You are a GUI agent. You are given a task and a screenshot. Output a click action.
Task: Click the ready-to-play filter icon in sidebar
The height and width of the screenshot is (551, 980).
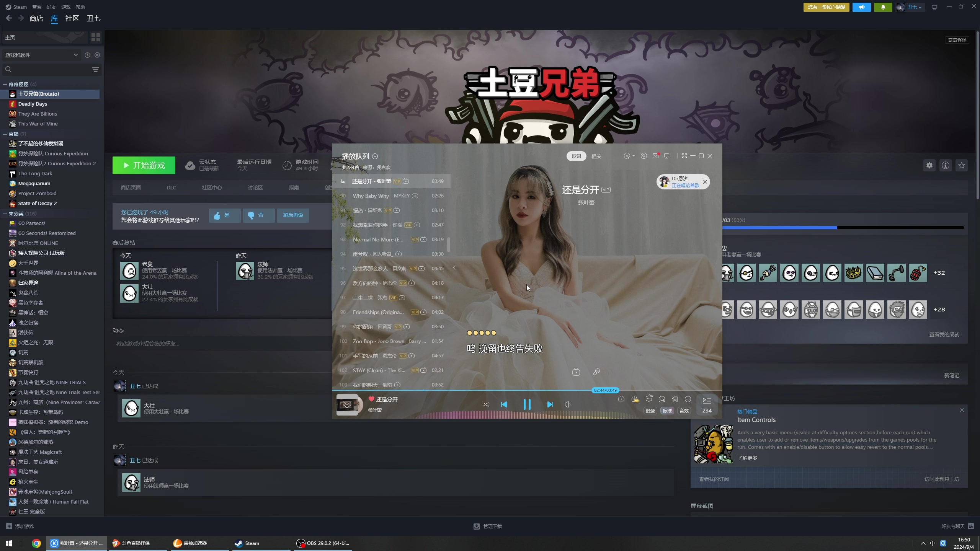coord(97,55)
